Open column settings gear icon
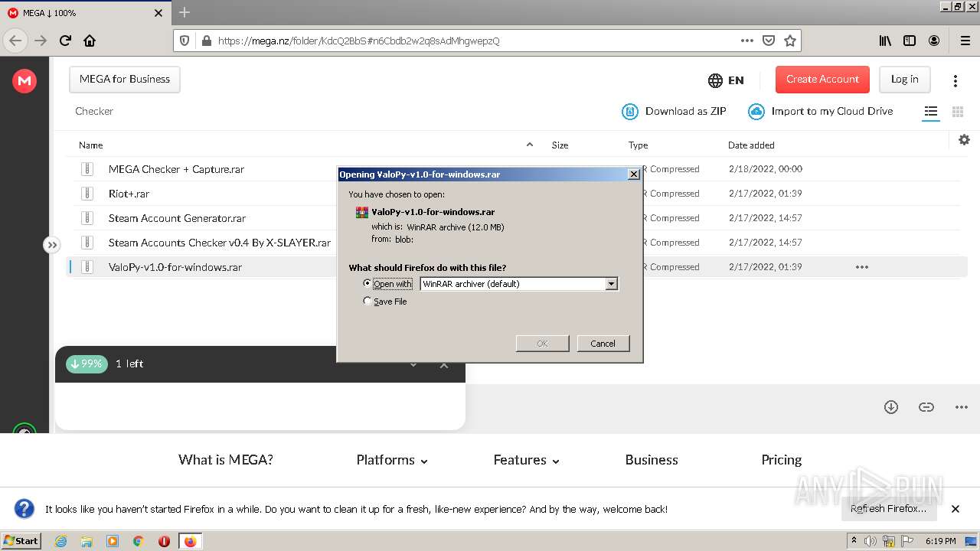 (x=964, y=139)
